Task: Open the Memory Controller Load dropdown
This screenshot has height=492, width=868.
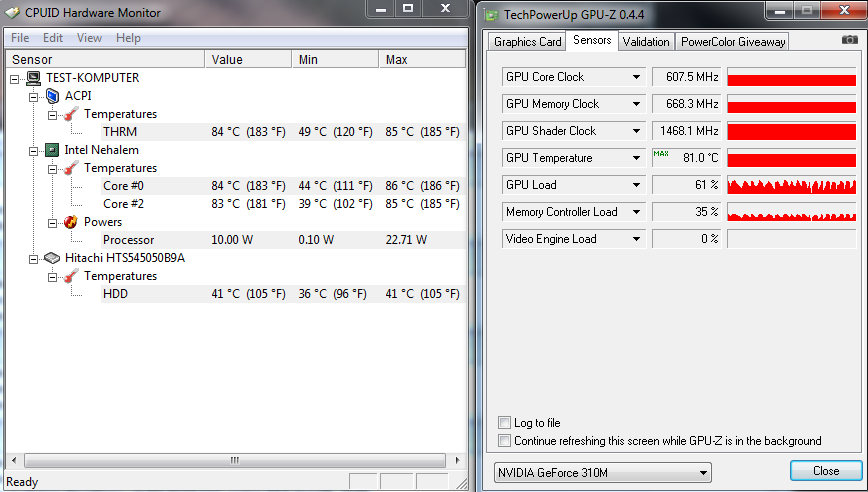Action: pos(637,212)
